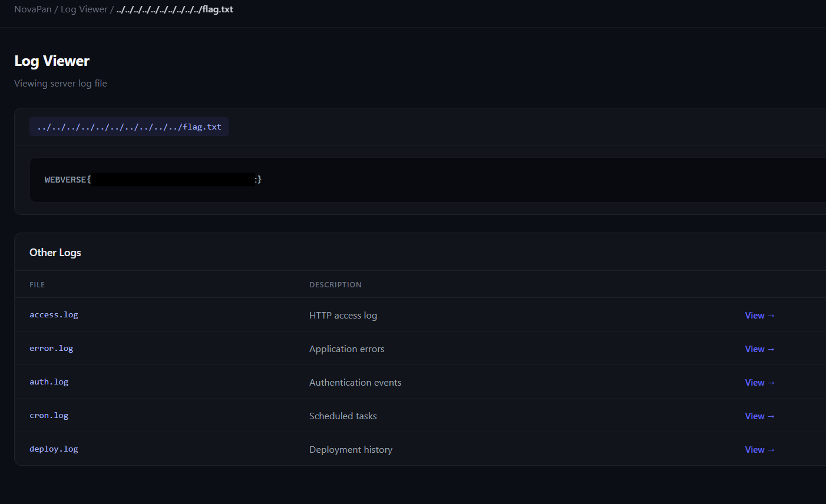826x504 pixels.
Task: Click the DESCRIPTION column header
Action: [335, 285]
